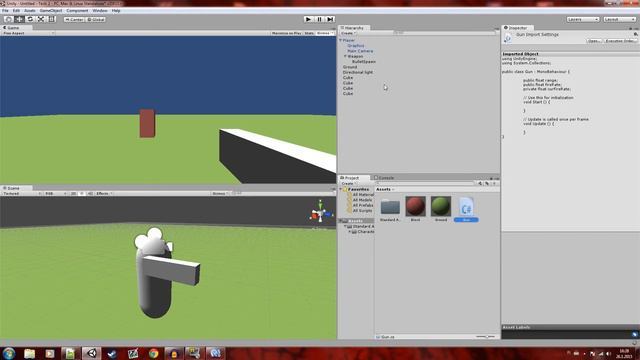This screenshot has width=640, height=360.
Task: Toggle Maximize on Play
Action: 287,33
